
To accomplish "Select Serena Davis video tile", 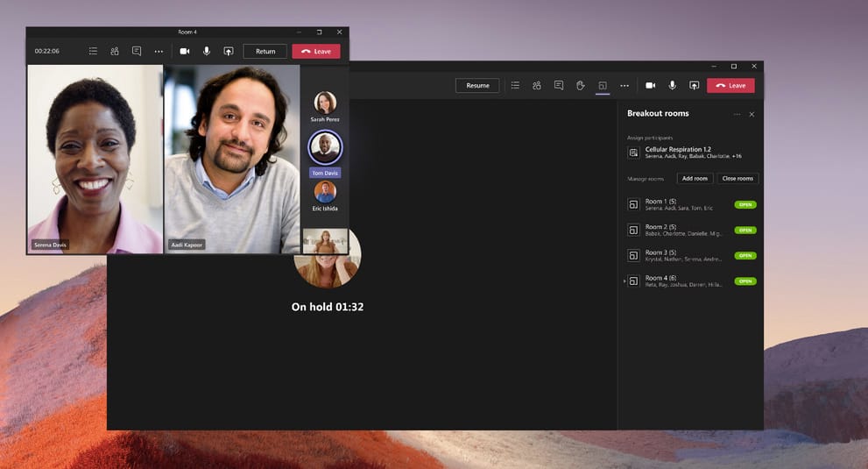I will [95, 159].
